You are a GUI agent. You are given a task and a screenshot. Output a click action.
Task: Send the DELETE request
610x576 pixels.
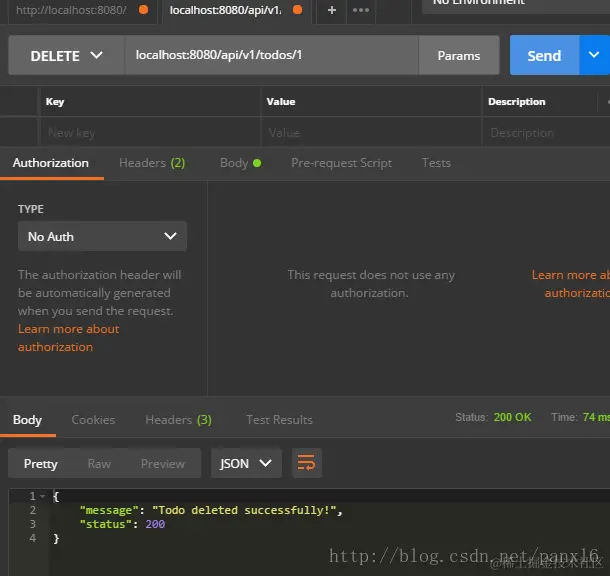coord(544,55)
